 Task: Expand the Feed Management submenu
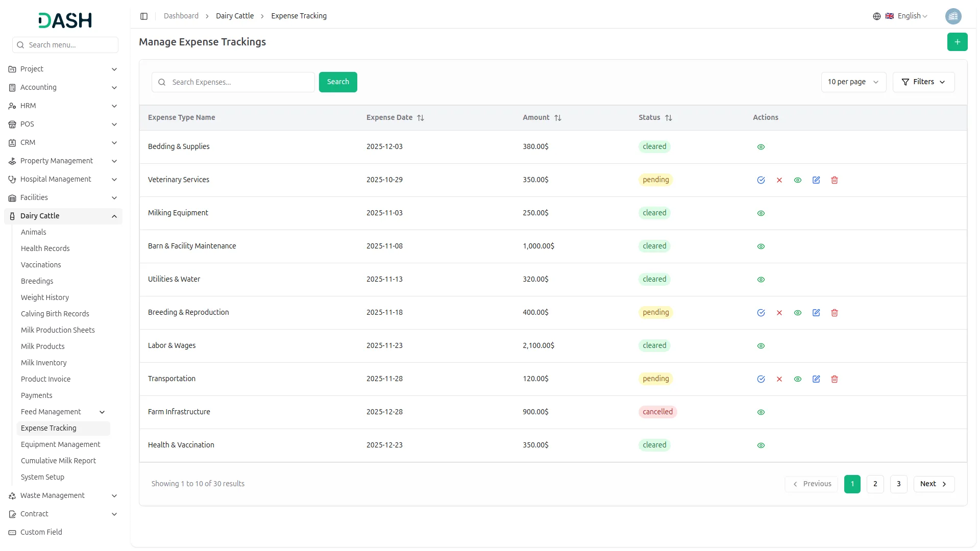(x=102, y=412)
